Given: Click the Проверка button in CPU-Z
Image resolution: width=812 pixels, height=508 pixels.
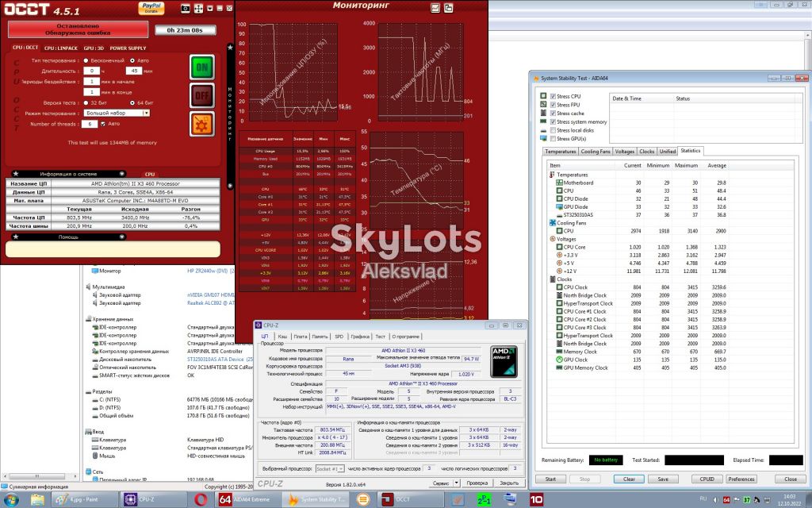Looking at the screenshot, I should [x=477, y=483].
